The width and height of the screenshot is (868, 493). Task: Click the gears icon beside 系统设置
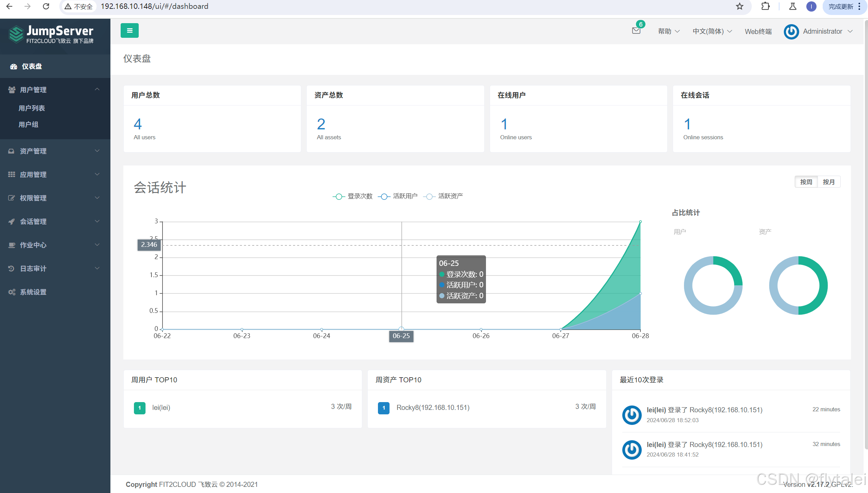point(12,292)
